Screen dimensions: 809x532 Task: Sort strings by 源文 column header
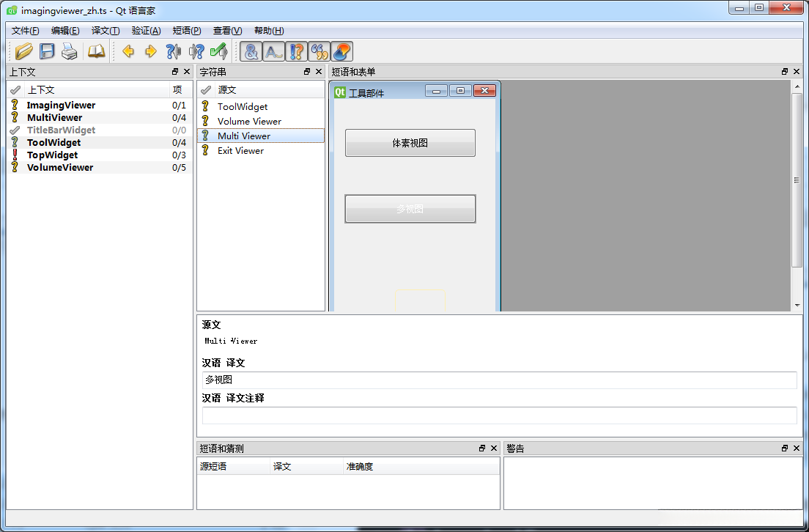270,90
